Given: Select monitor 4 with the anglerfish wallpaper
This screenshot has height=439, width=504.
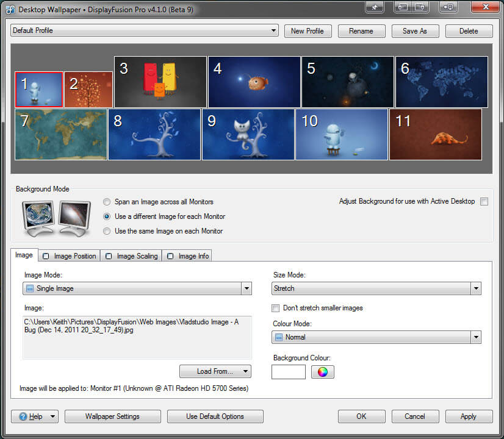Looking at the screenshot, I should (254, 82).
